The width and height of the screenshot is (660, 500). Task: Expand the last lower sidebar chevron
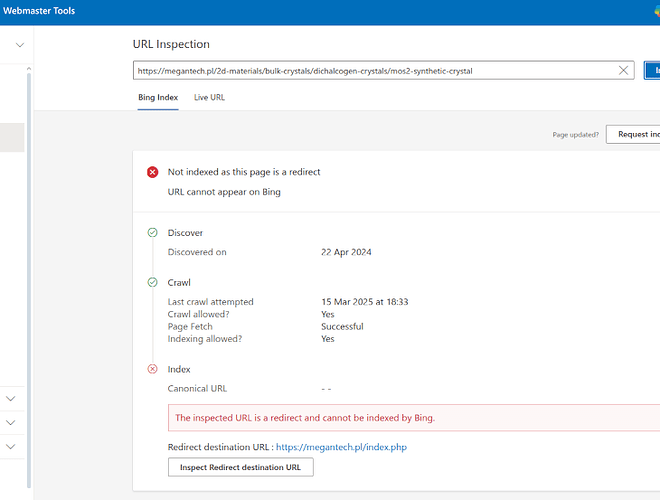(x=11, y=446)
